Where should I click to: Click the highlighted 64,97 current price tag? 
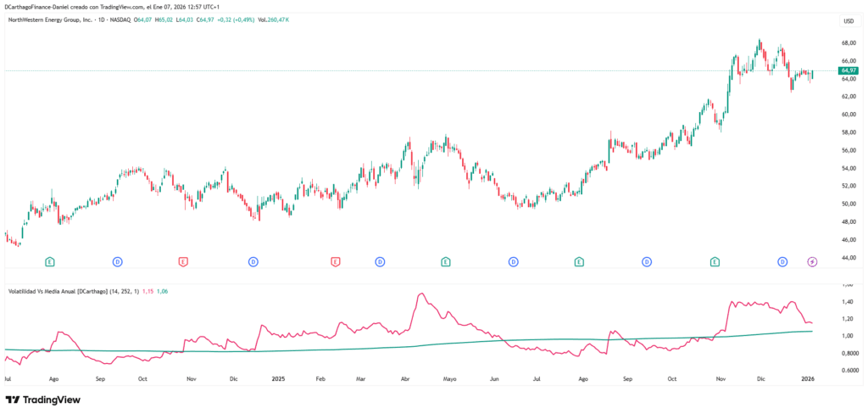click(848, 70)
